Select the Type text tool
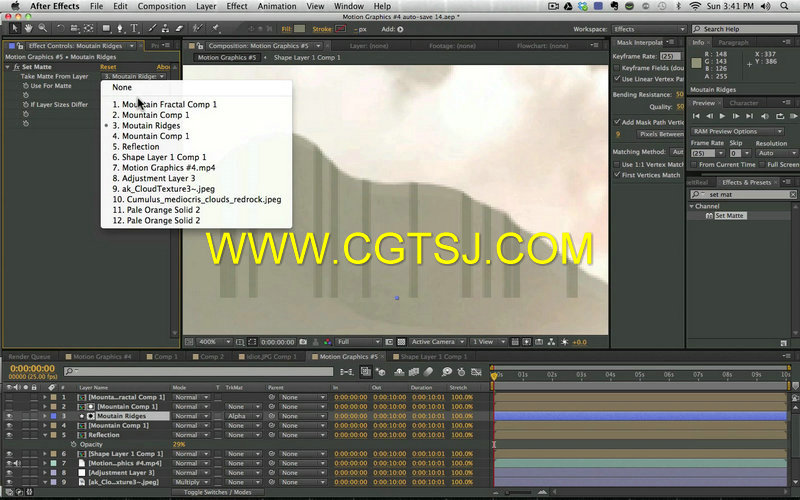Image resolution: width=800 pixels, height=500 pixels. (134, 29)
